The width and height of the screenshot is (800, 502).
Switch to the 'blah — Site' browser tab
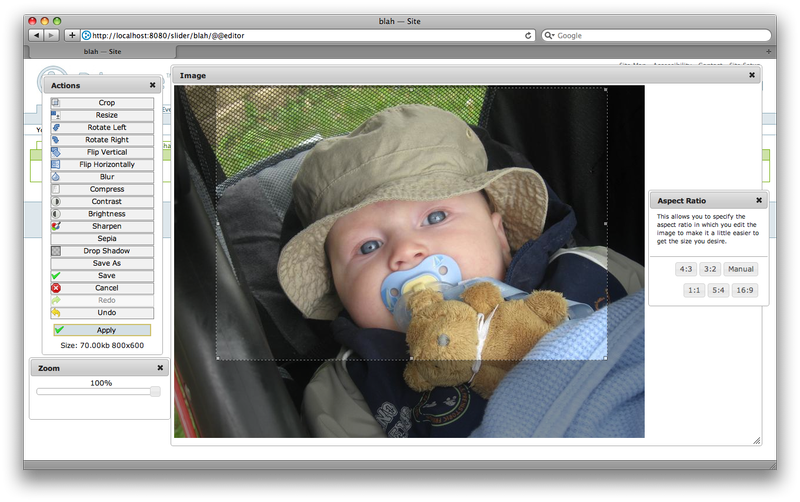tap(103, 50)
